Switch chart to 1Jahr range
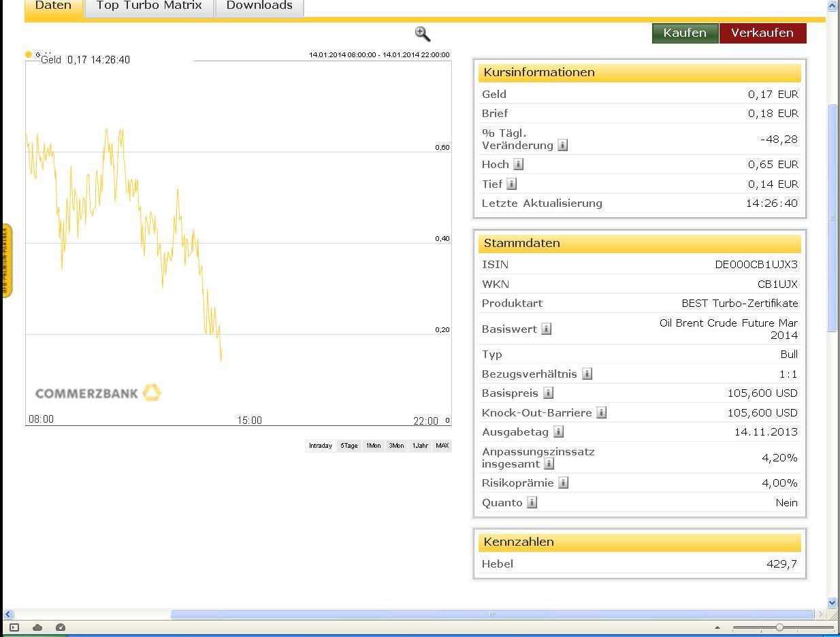 420,446
